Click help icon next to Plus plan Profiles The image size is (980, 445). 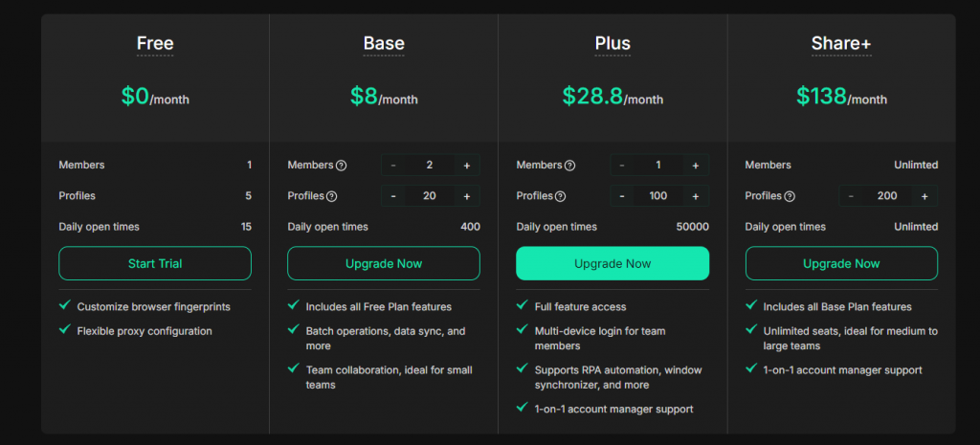[561, 197]
